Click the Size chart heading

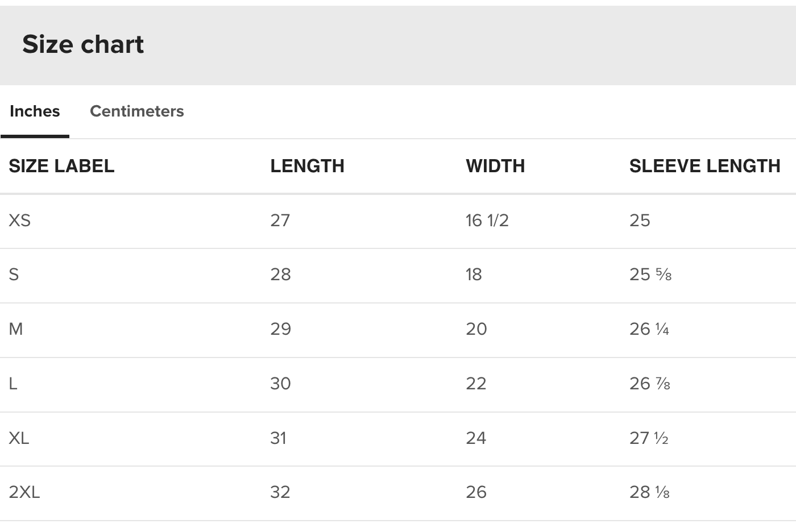click(x=83, y=44)
